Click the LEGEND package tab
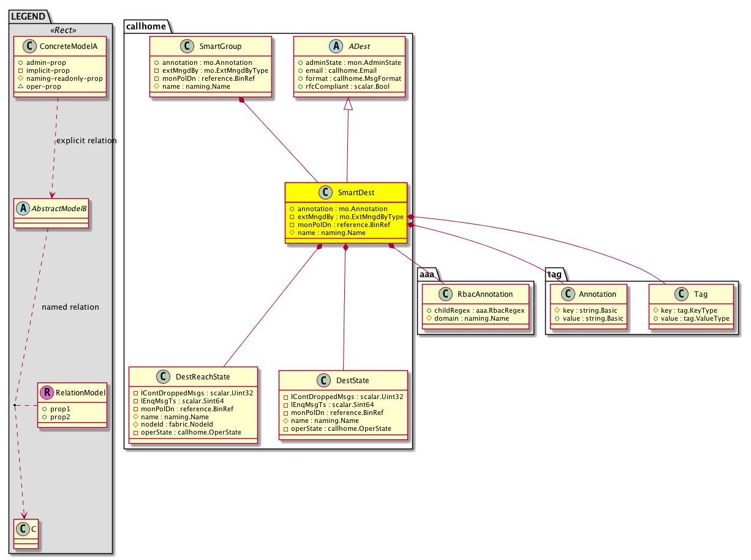The height and width of the screenshot is (560, 751). 28,17
